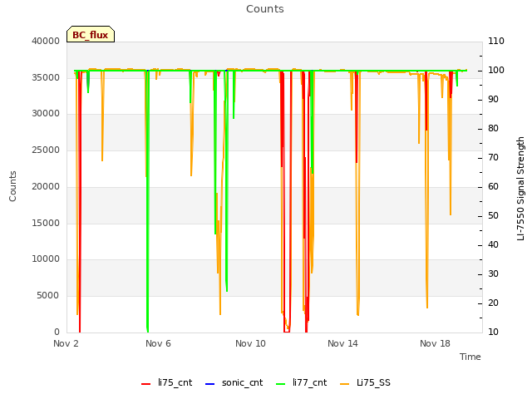Click the 40000 left axis value

[46, 41]
